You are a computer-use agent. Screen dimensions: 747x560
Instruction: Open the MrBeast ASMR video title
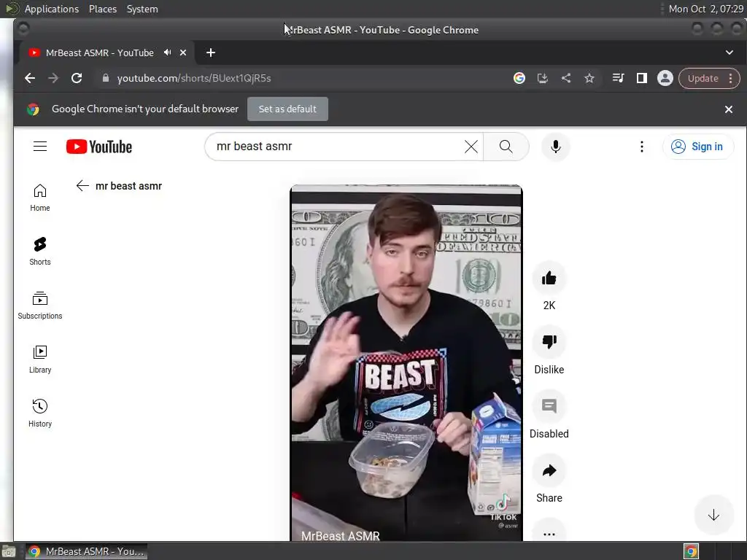coord(341,536)
